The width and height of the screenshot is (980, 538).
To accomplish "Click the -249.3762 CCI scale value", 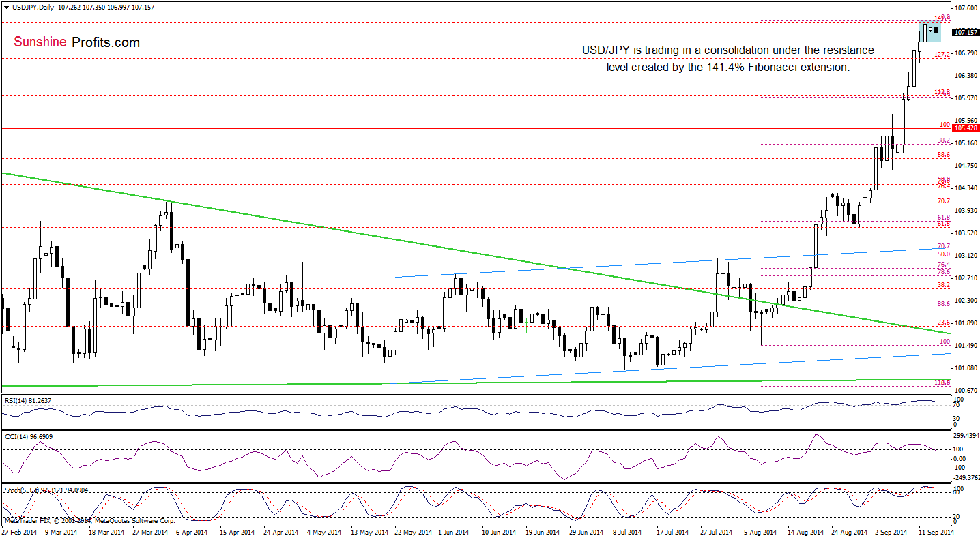I will tap(966, 477).
